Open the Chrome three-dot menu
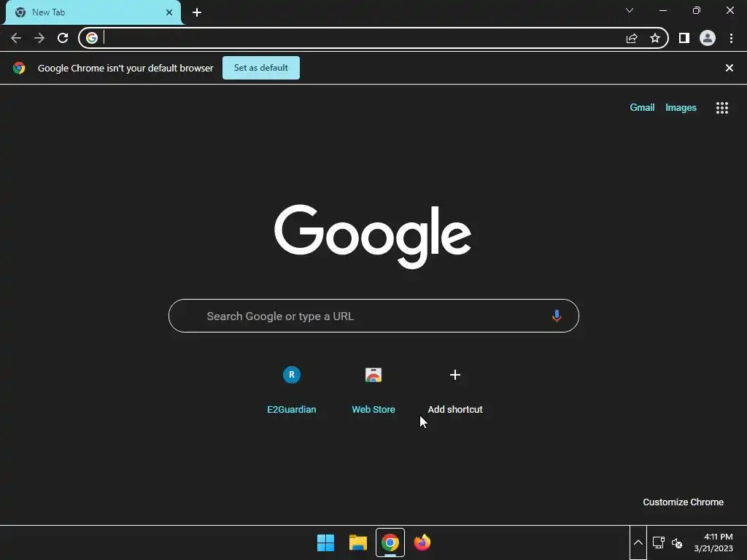This screenshot has height=560, width=747. (731, 38)
